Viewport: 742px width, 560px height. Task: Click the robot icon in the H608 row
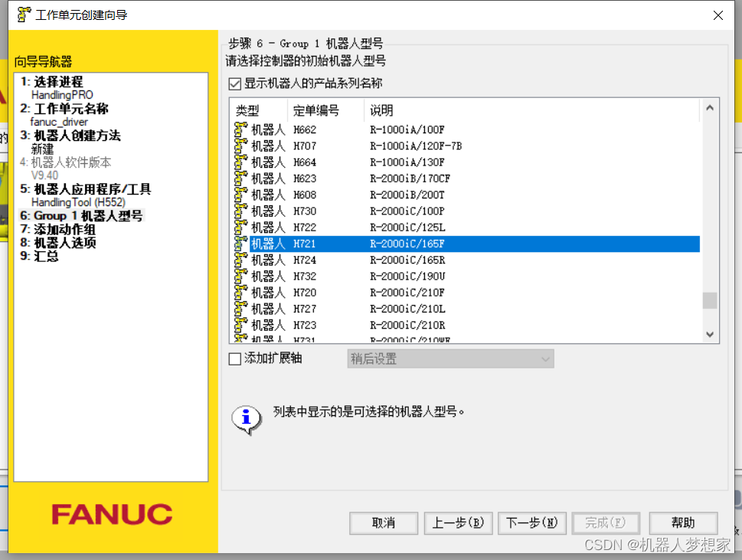(241, 195)
